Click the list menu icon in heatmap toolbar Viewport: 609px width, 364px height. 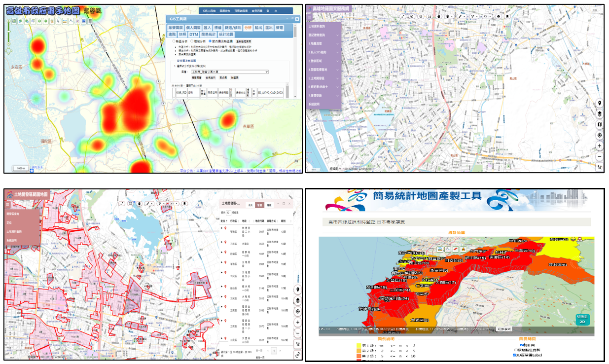point(90,21)
